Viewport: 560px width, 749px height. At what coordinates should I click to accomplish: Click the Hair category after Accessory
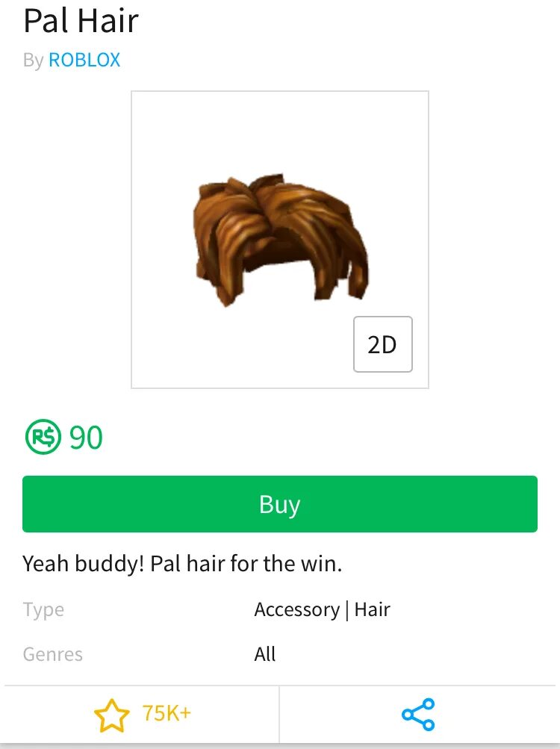[x=373, y=609]
